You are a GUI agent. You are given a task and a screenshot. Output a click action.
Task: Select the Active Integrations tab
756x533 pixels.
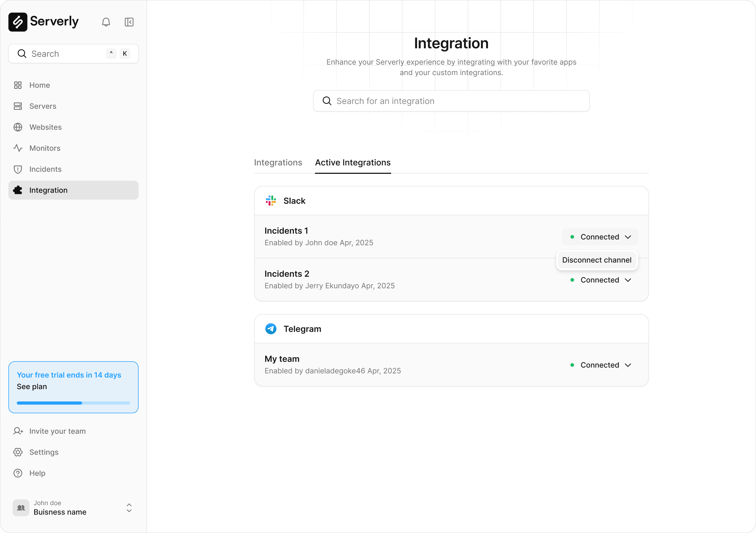coord(353,163)
